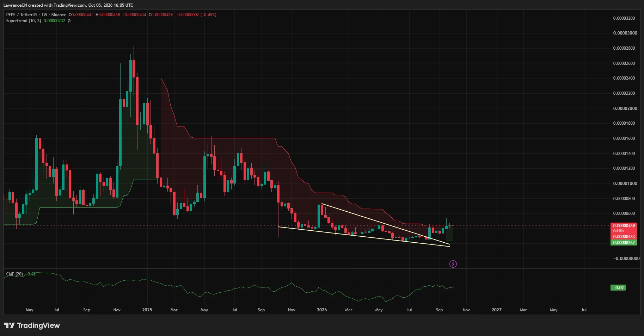
Task: Click the open value O0.00000441
Action: (x=81, y=15)
